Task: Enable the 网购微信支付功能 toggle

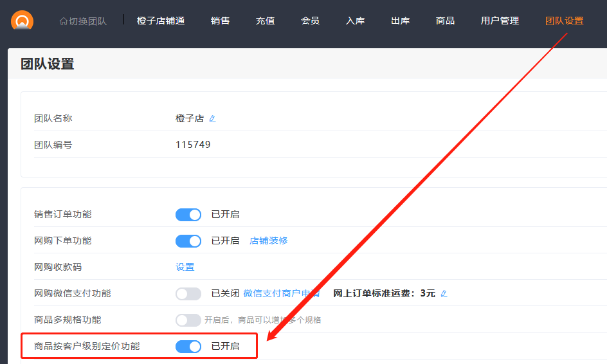Action: [x=188, y=293]
